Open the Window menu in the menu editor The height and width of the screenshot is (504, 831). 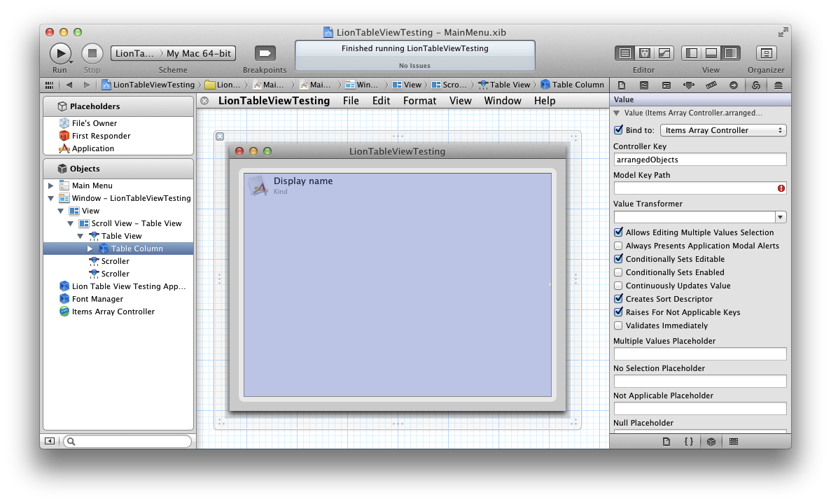(503, 101)
